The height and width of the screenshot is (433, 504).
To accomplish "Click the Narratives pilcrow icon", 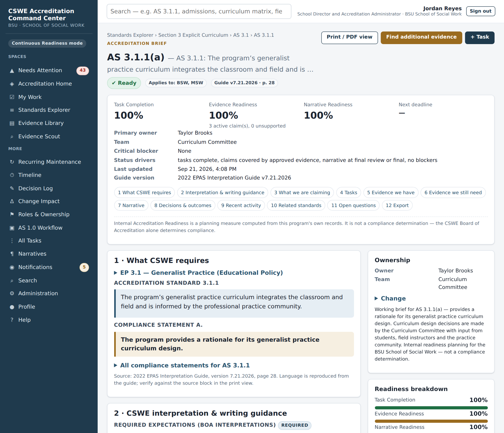I will tap(12, 254).
